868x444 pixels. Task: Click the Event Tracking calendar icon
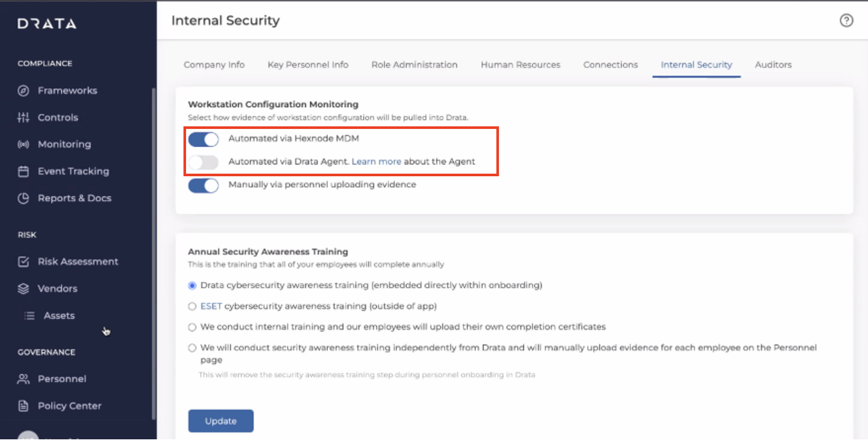coord(23,171)
